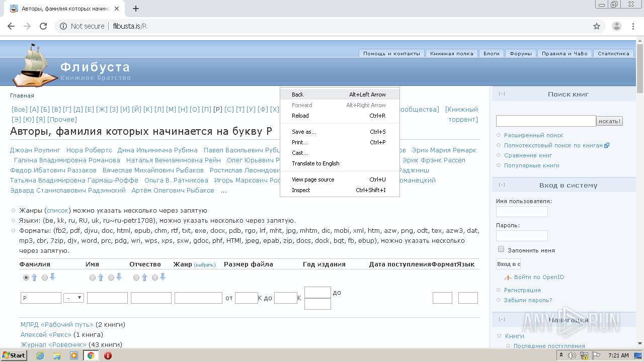Click the red security icon in taskbar

click(108, 355)
